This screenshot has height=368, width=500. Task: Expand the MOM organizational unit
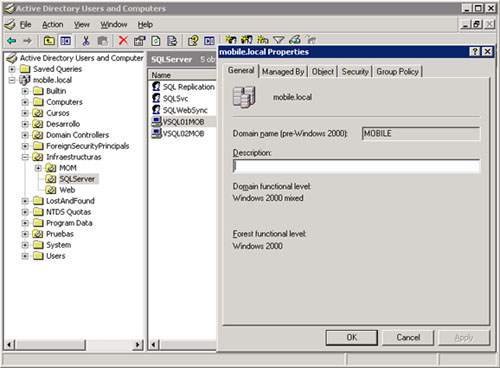point(38,168)
